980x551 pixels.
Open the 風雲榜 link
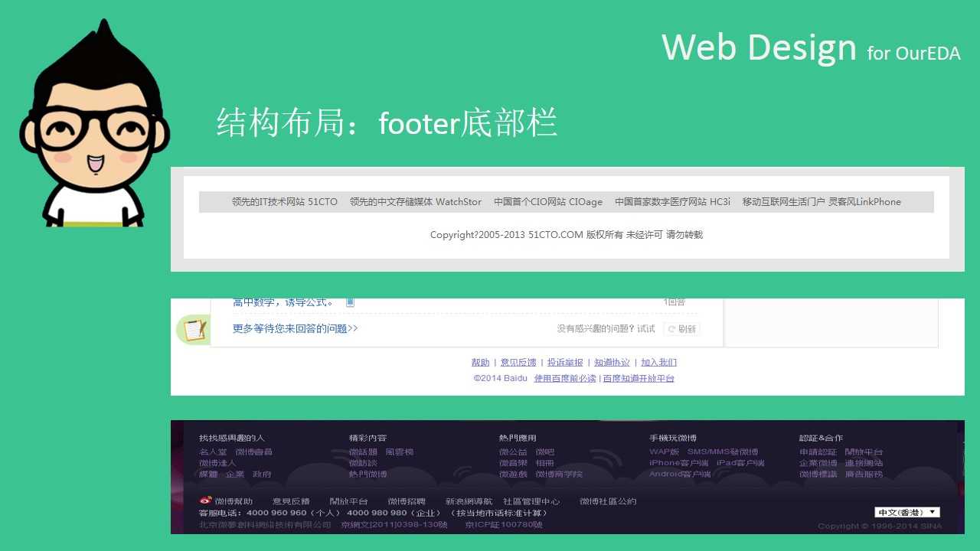tap(399, 452)
